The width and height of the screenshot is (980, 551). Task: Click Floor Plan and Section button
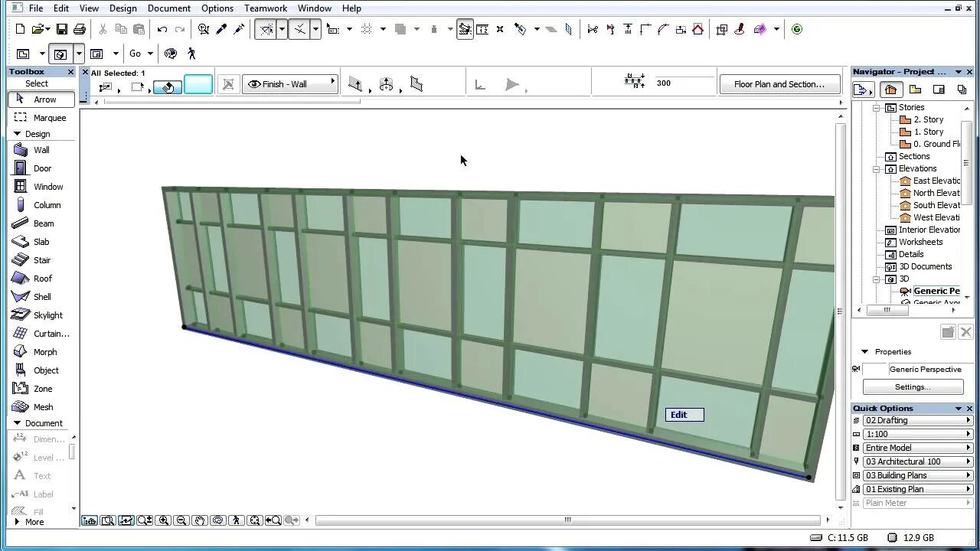point(779,84)
